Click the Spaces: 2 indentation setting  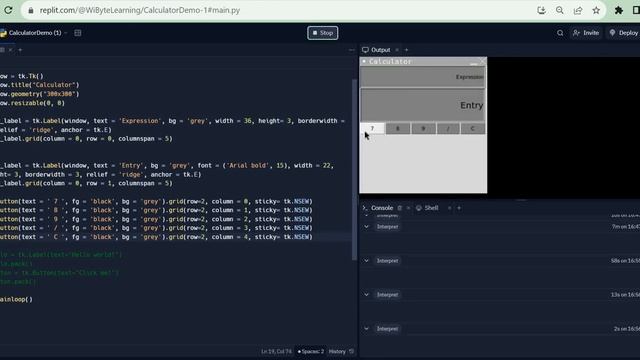(311, 351)
